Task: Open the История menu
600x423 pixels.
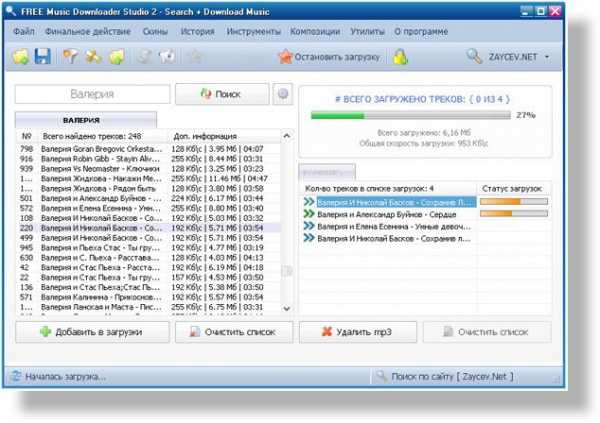Action: 197,31
